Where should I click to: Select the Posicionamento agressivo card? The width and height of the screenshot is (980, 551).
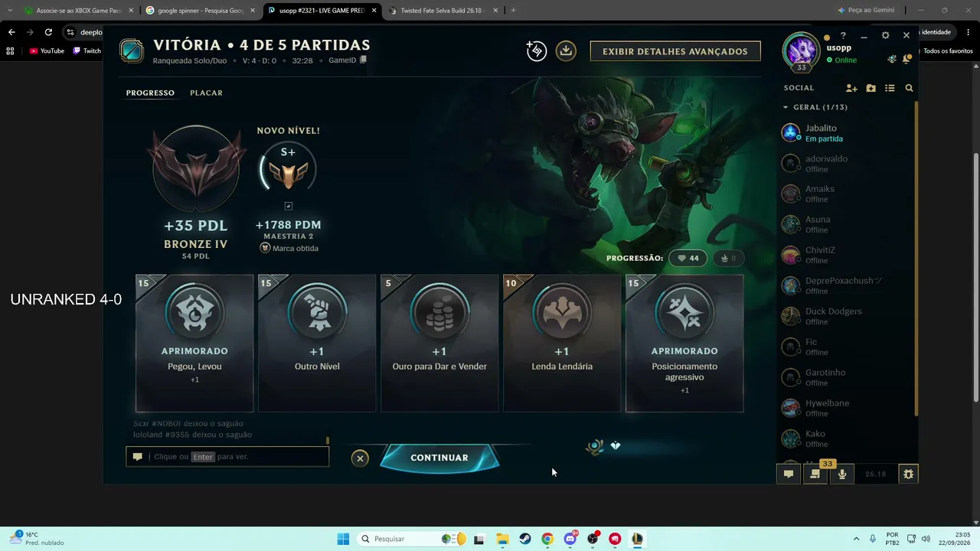(x=684, y=344)
